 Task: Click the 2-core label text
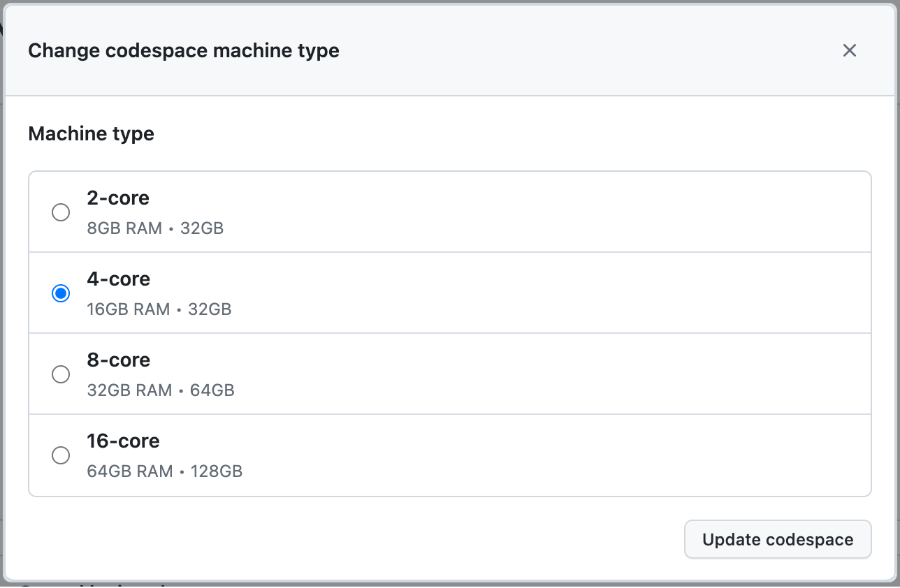tap(118, 198)
